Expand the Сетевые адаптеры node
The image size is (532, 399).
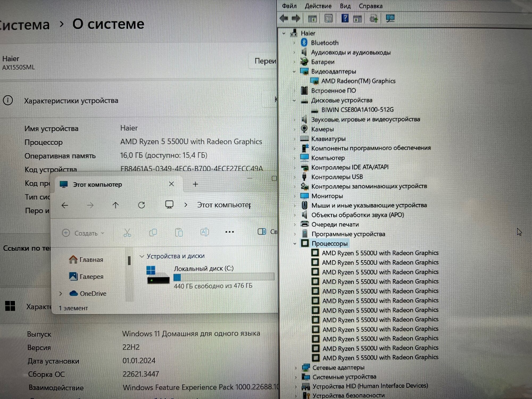coord(296,368)
